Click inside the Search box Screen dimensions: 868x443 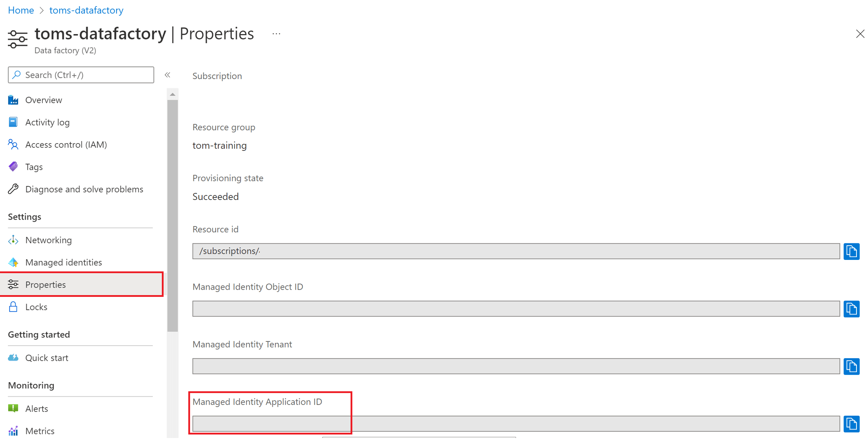tap(81, 75)
